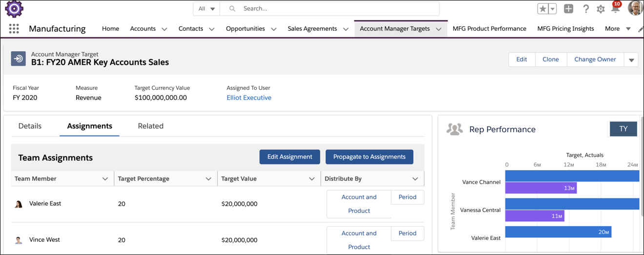Open the Accounts tab
The image size is (644, 255).
[142, 29]
